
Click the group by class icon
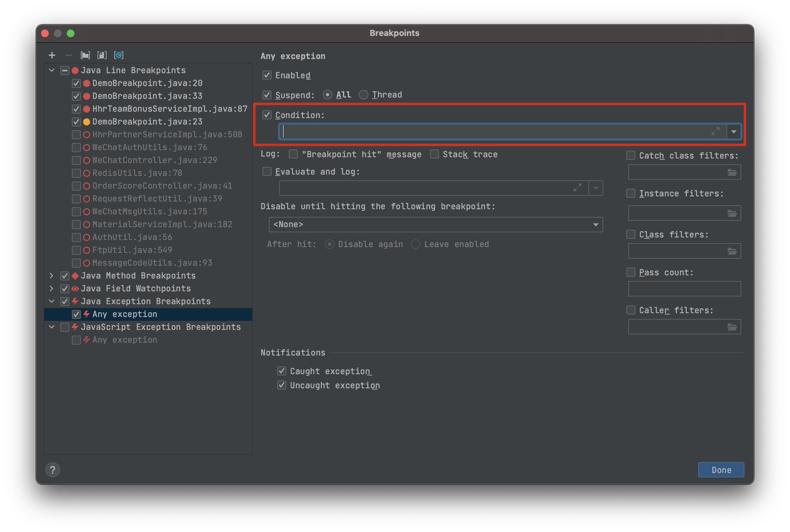pyautogui.click(x=118, y=55)
